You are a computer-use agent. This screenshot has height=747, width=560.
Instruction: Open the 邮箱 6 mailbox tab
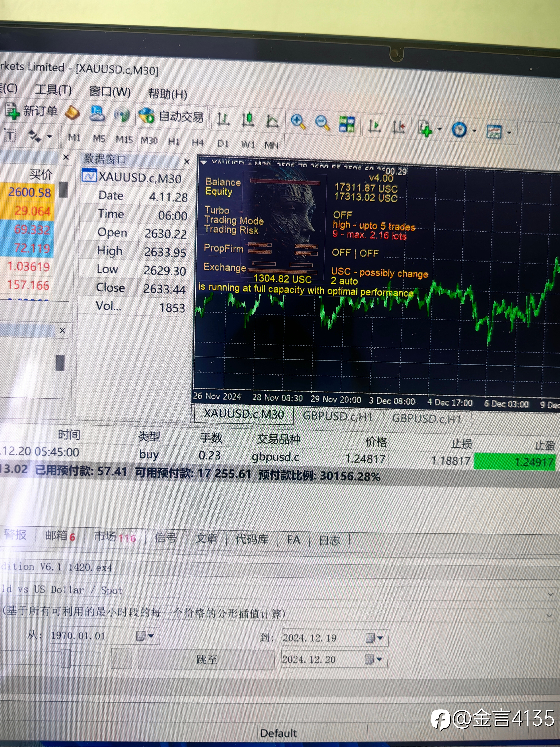(60, 536)
